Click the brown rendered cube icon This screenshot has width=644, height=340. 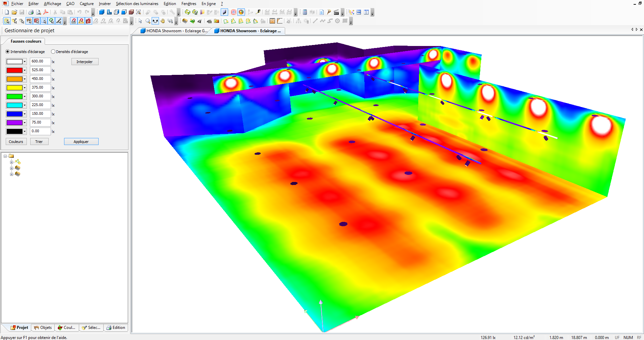[131, 12]
